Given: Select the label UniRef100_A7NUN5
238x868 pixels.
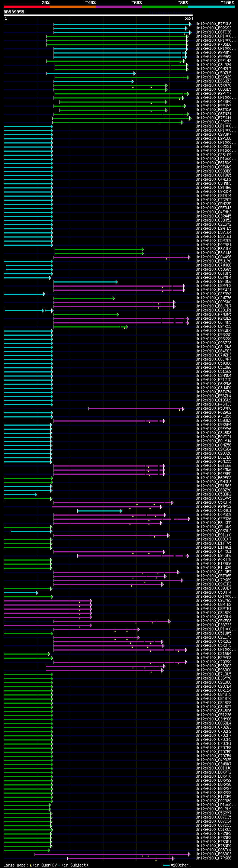Looking at the screenshot, I should [x=213, y=314].
